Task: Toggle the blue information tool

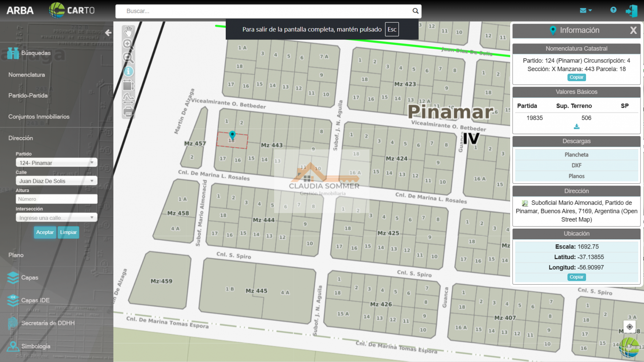Action: 128,71
